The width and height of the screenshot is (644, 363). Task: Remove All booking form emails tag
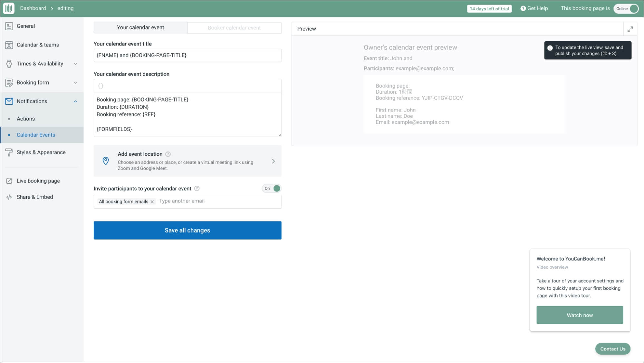152,202
